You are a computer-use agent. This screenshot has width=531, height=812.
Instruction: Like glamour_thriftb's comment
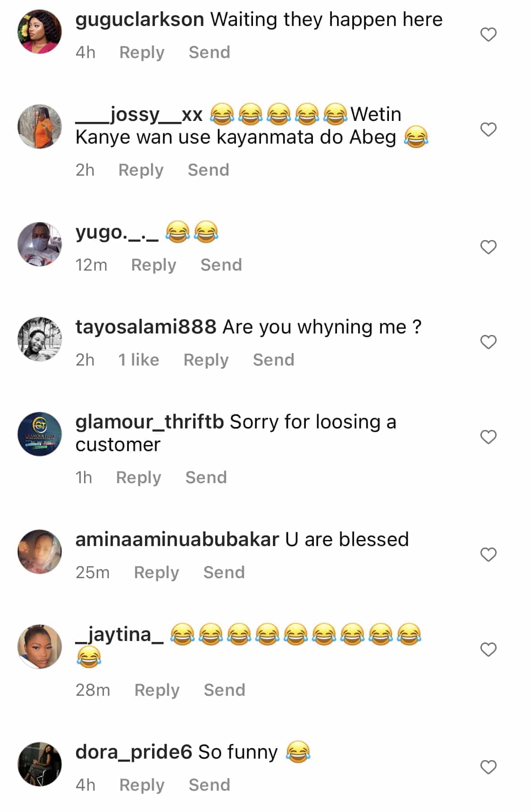click(x=488, y=437)
